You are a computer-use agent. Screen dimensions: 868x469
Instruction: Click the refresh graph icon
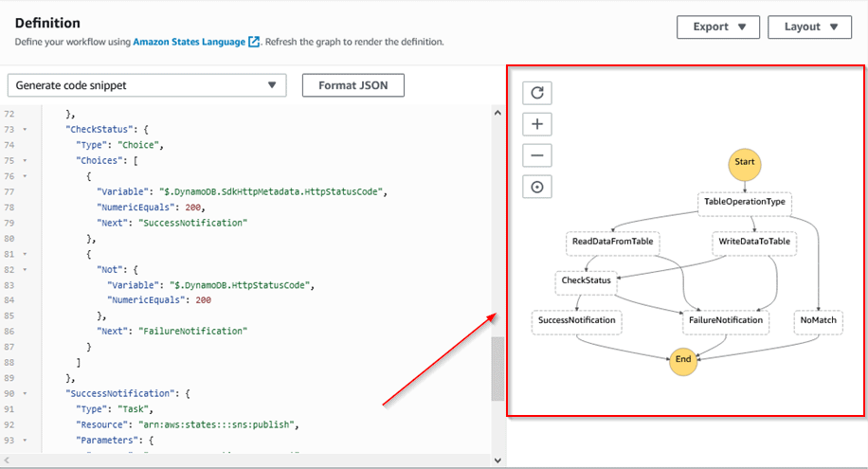(x=537, y=93)
